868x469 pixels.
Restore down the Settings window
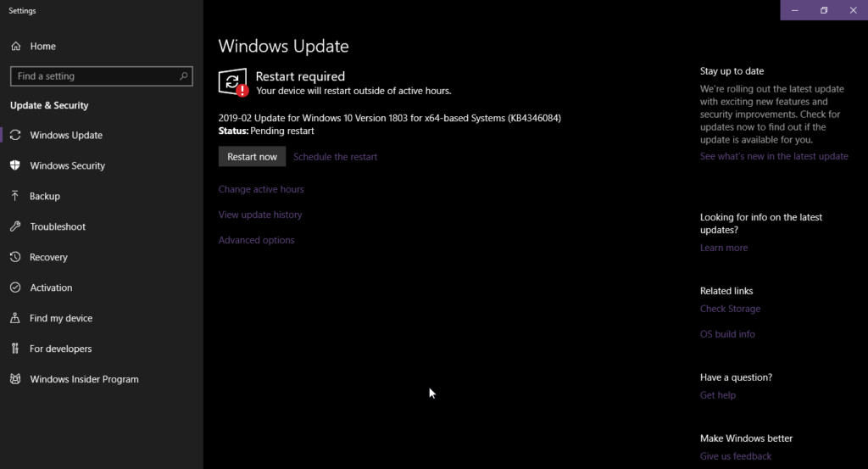pos(824,10)
